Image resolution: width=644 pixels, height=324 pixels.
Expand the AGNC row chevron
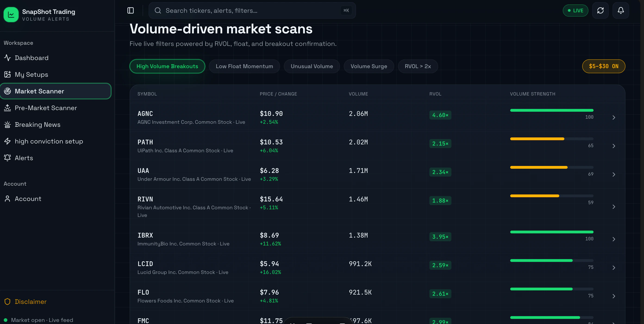coord(614,118)
